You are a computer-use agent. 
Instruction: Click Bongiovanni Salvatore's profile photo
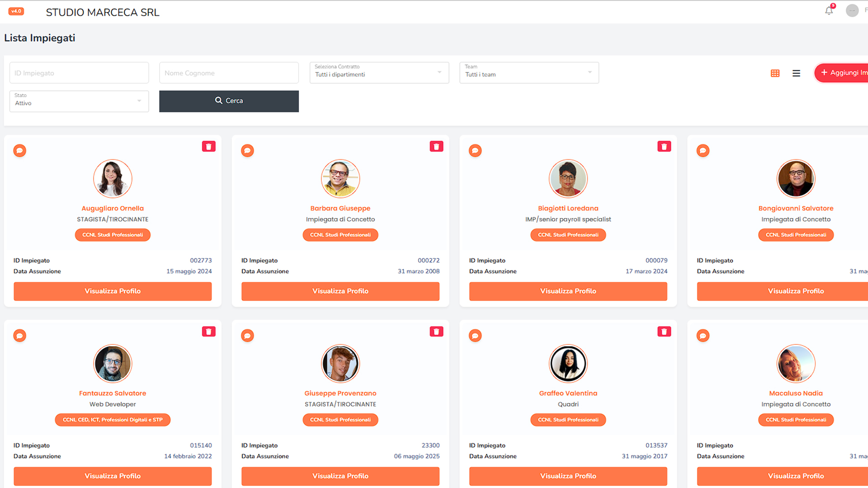796,179
